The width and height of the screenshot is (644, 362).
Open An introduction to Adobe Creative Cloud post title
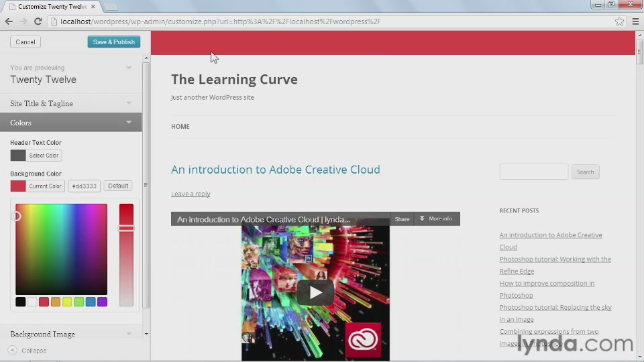click(276, 170)
